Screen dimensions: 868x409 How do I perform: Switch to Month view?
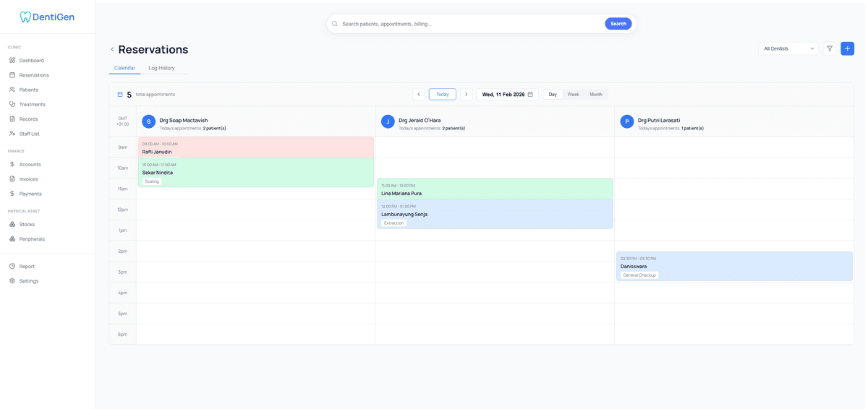596,94
